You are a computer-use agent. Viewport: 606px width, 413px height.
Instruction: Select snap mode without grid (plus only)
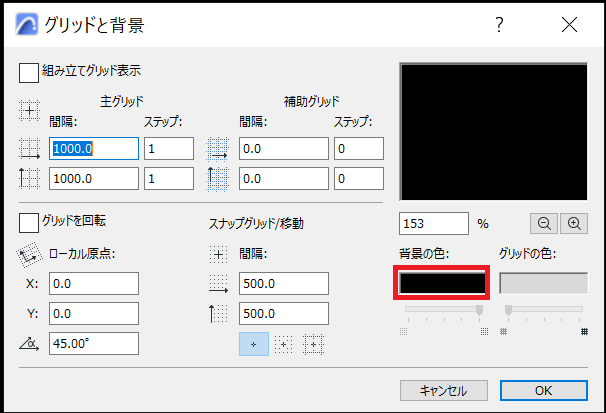[254, 344]
